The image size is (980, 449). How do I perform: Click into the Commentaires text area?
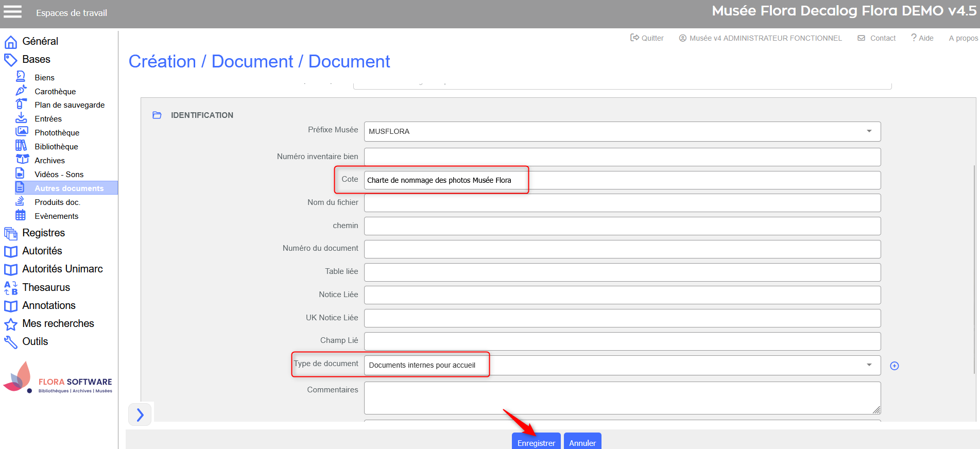tap(622, 398)
